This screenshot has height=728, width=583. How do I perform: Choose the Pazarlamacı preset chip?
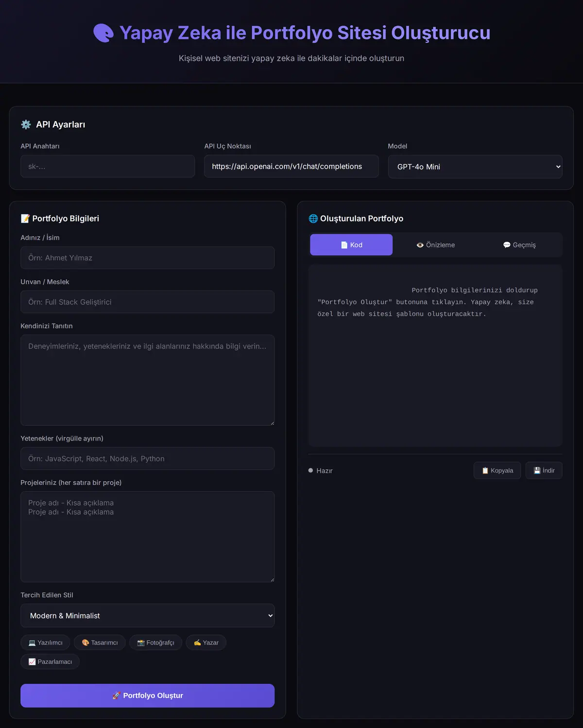50,661
